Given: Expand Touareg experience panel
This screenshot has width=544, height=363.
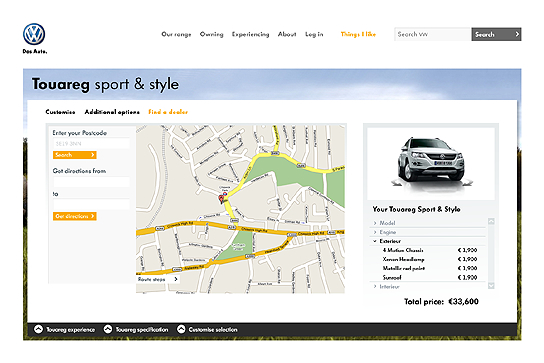Looking at the screenshot, I should pos(64,329).
